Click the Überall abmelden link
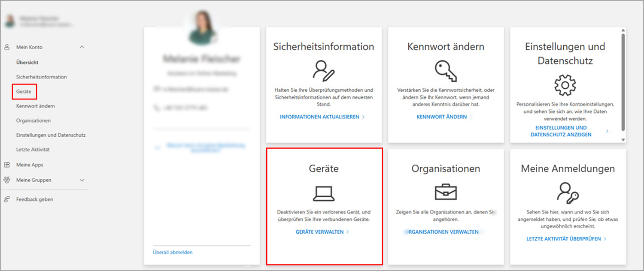Viewport: 644px width, 271px height. point(173,253)
